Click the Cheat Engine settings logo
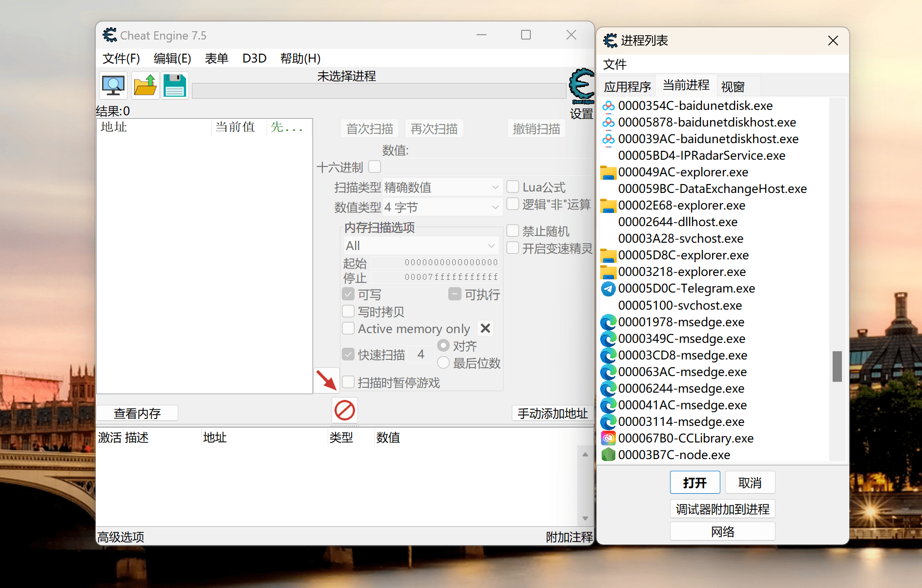 tap(581, 87)
